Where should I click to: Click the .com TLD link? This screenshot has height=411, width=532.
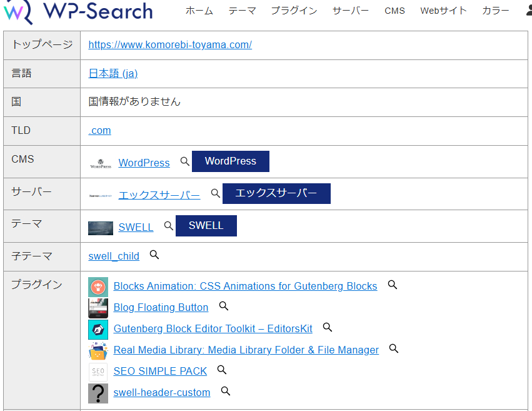pos(99,130)
